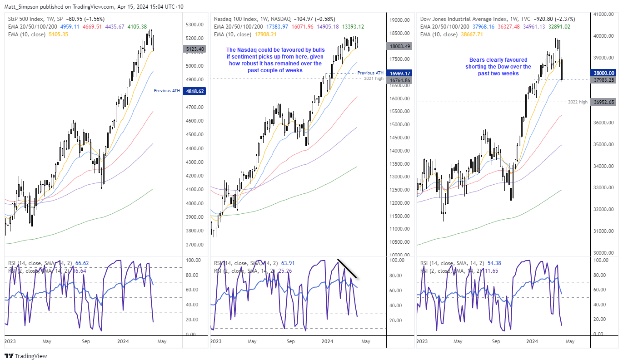The width and height of the screenshot is (623, 364).
Task: Click the S&P 500 Previous ATH price label 4818.62
Action: (195, 91)
